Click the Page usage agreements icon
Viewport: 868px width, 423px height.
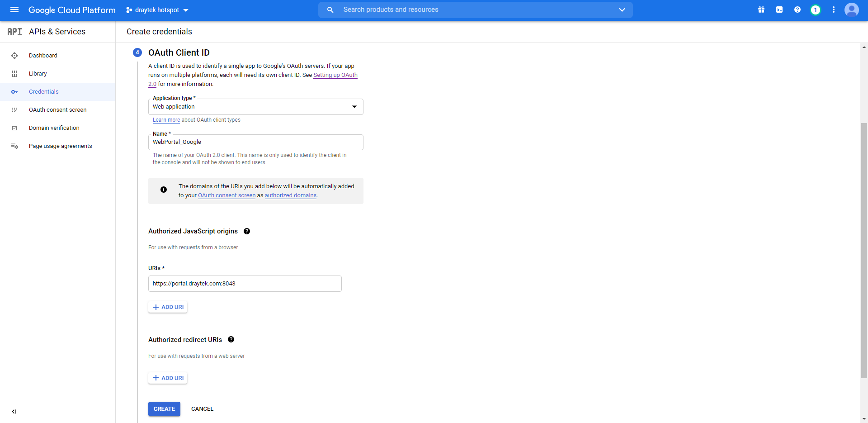point(14,146)
